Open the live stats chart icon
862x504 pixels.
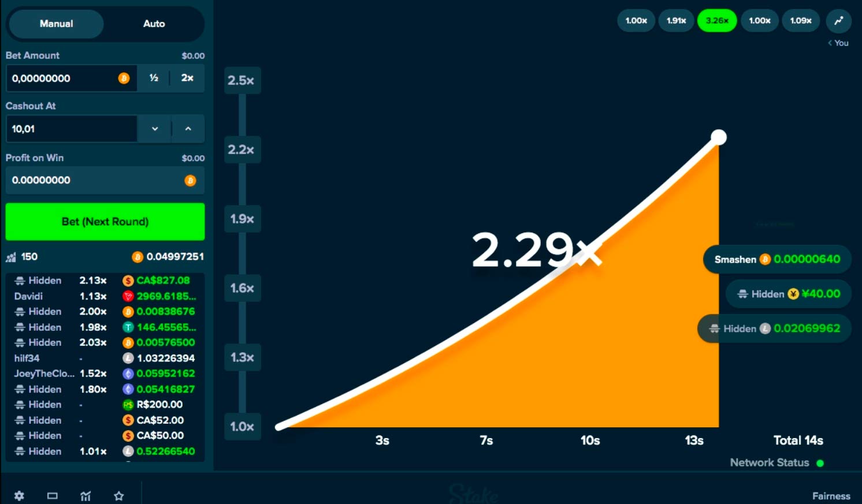[x=86, y=496]
